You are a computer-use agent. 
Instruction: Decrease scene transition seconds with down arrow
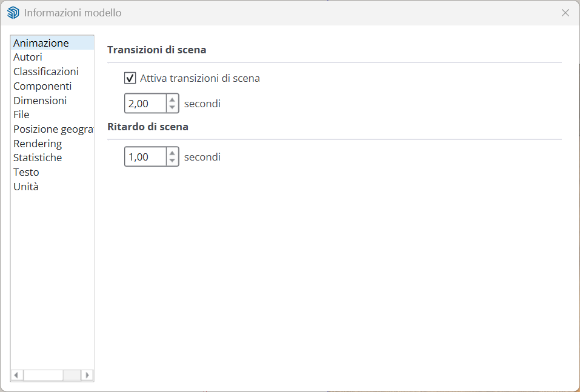(172, 107)
